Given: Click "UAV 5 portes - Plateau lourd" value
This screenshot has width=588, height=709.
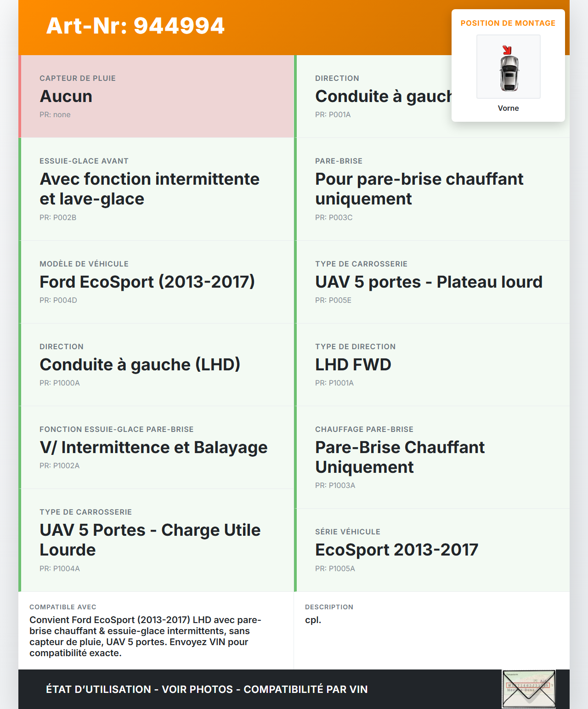Looking at the screenshot, I should coord(429,282).
